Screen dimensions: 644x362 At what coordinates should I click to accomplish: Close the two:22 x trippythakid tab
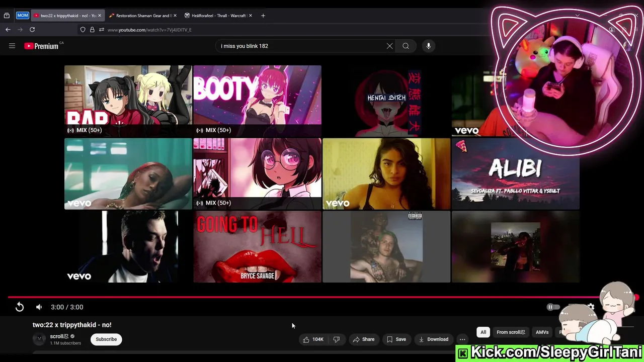click(x=99, y=16)
